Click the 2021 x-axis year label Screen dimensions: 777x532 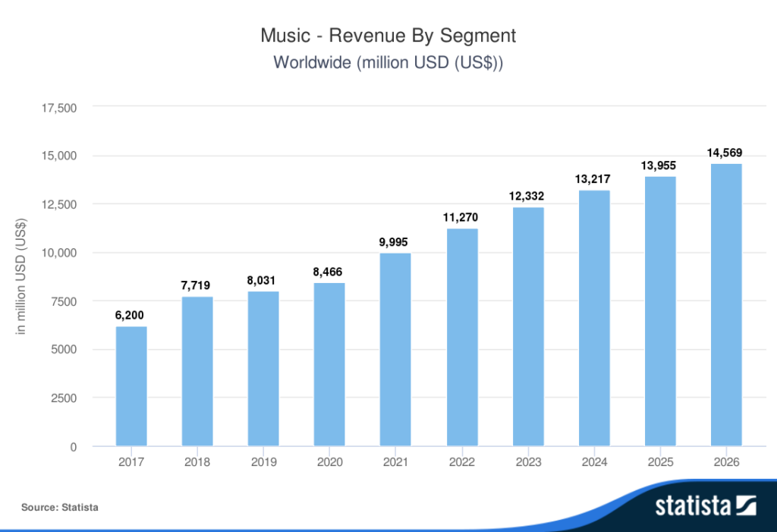(395, 462)
